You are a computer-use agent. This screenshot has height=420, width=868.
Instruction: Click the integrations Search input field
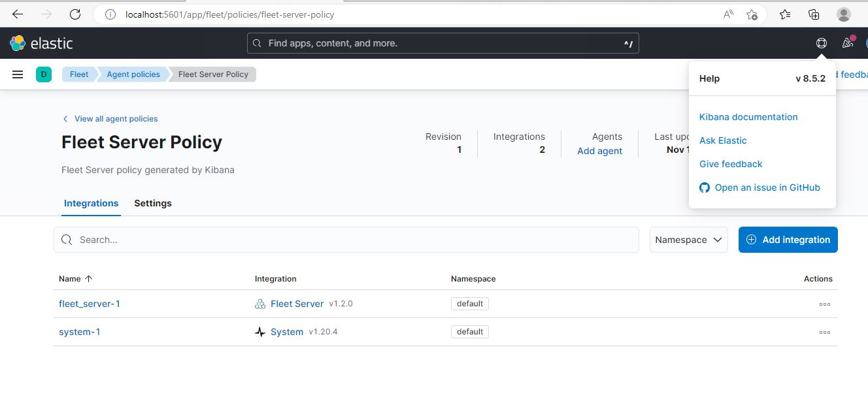(x=346, y=240)
